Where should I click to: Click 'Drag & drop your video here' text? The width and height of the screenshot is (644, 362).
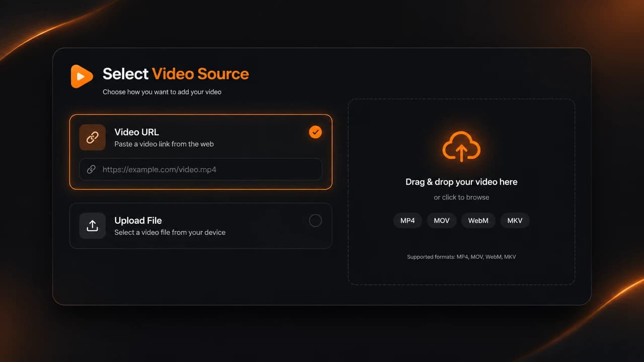pos(461,182)
